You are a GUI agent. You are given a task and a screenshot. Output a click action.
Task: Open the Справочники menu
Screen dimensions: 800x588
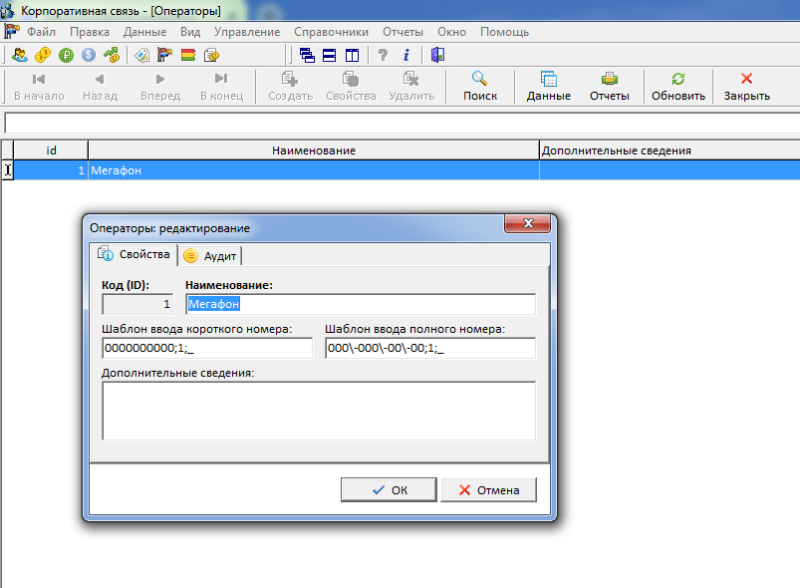(x=331, y=32)
